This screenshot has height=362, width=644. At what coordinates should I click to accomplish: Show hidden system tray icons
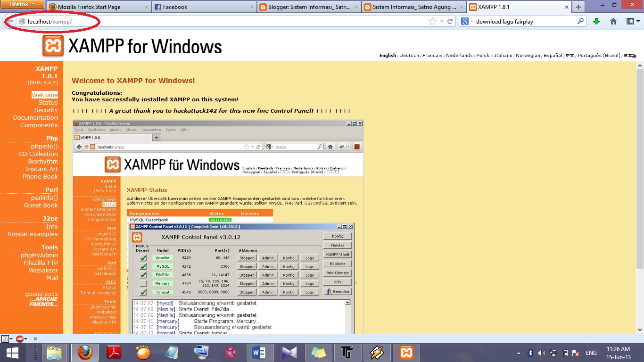click(x=519, y=353)
